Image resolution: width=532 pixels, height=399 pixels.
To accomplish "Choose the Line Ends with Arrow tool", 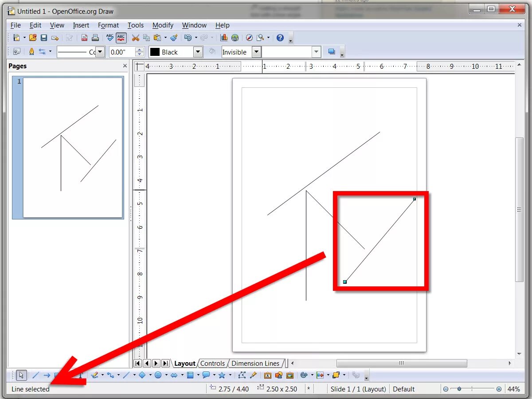I will pyautogui.click(x=47, y=375).
